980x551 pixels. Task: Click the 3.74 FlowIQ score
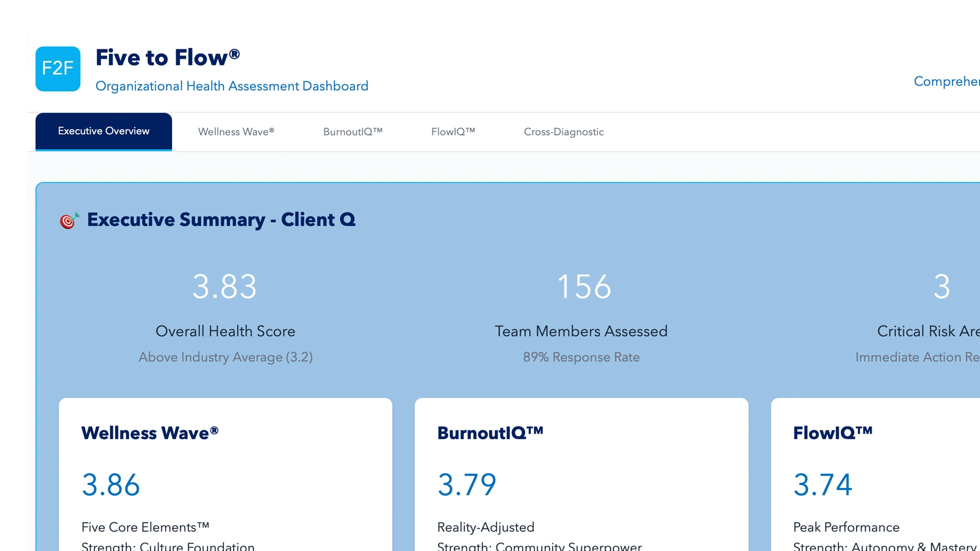tap(823, 484)
